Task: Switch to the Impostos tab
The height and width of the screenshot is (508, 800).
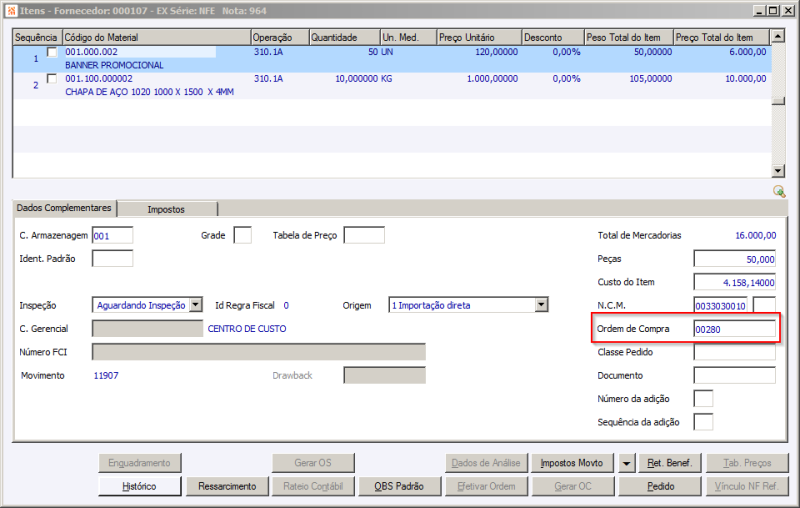Action: (166, 209)
